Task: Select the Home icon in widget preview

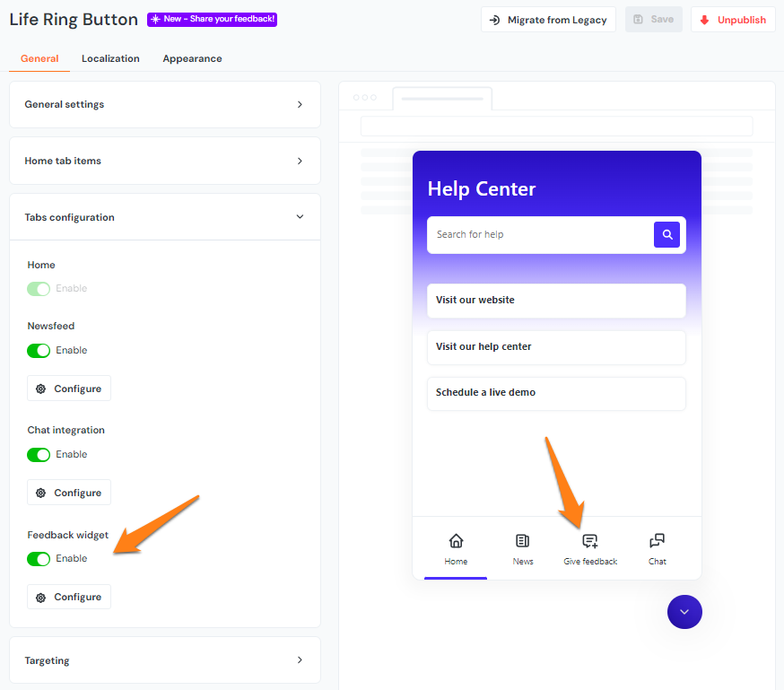Action: [455, 541]
